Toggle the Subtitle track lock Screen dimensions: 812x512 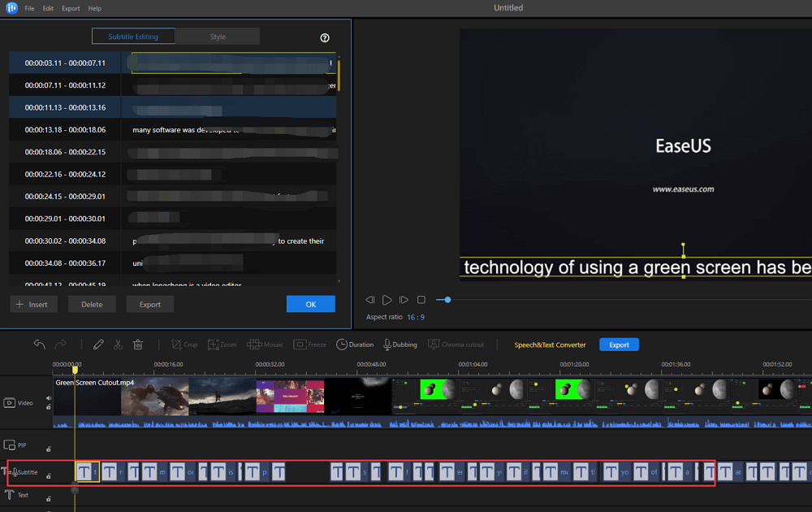49,475
